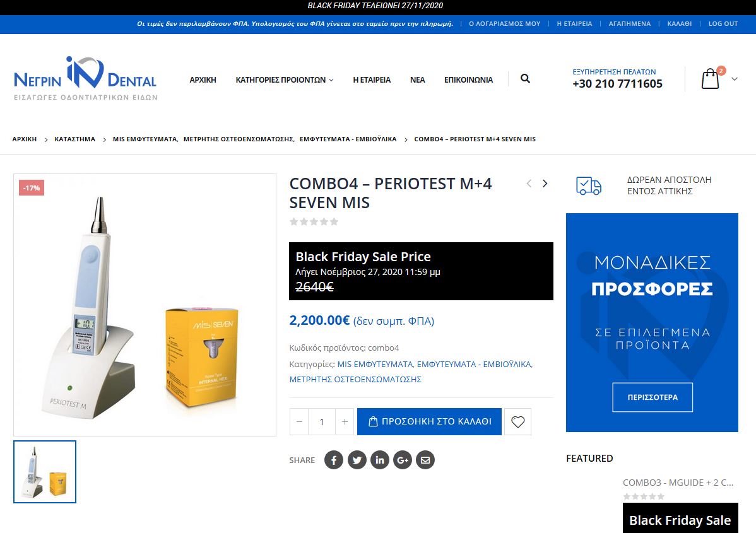The height and width of the screenshot is (533, 756).
Task: Click the -17% discount badge
Action: (x=32, y=188)
